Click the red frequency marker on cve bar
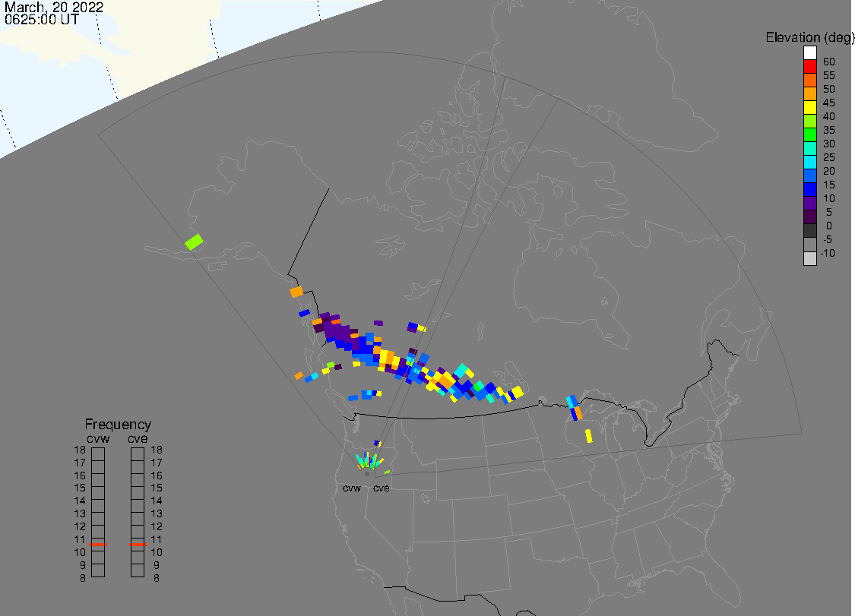The image size is (855, 616). pos(138,544)
